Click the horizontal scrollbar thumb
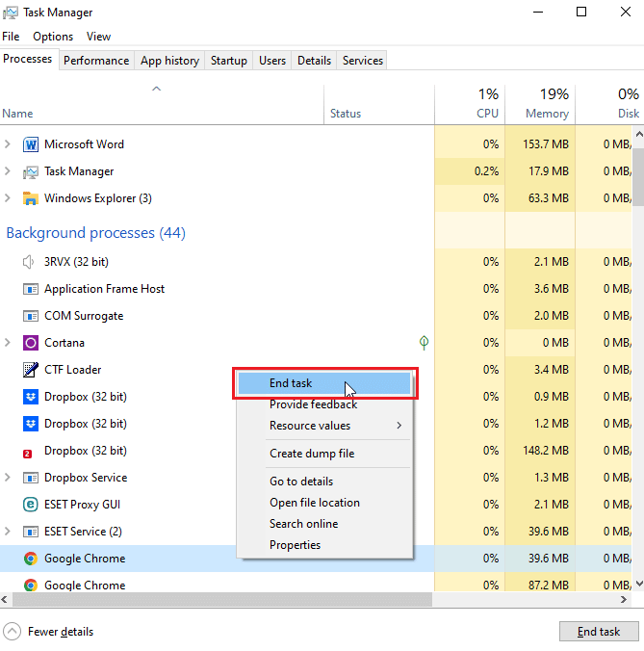Image resolution: width=644 pixels, height=651 pixels. (222, 599)
